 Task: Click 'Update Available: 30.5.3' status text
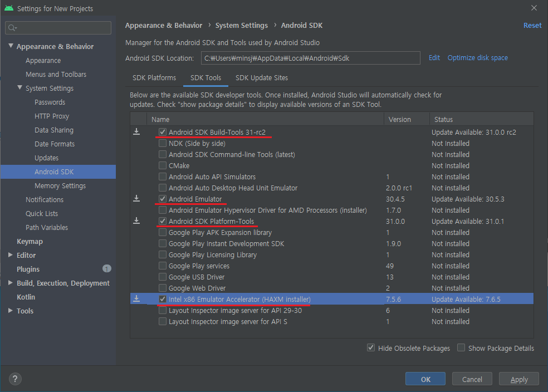click(468, 199)
